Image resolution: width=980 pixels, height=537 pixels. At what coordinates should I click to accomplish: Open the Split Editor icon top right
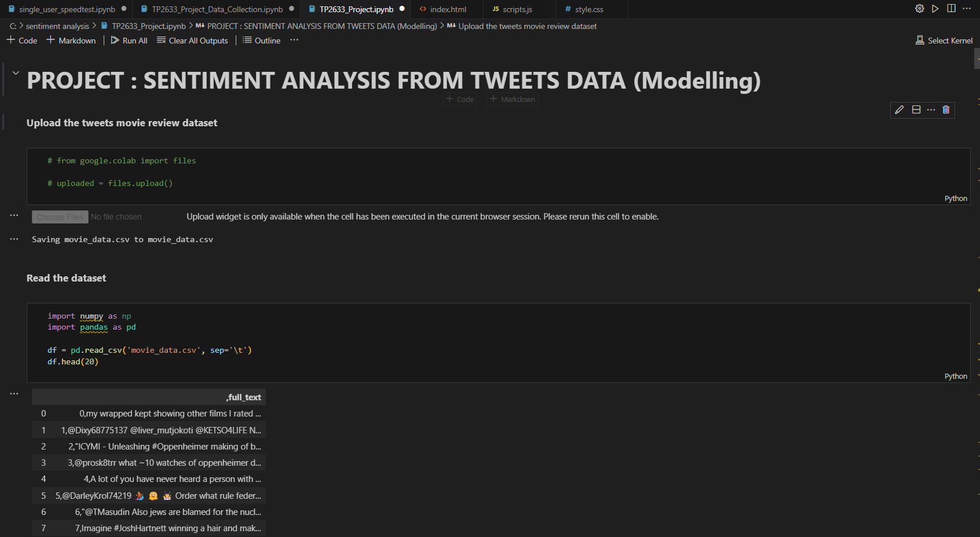[950, 8]
